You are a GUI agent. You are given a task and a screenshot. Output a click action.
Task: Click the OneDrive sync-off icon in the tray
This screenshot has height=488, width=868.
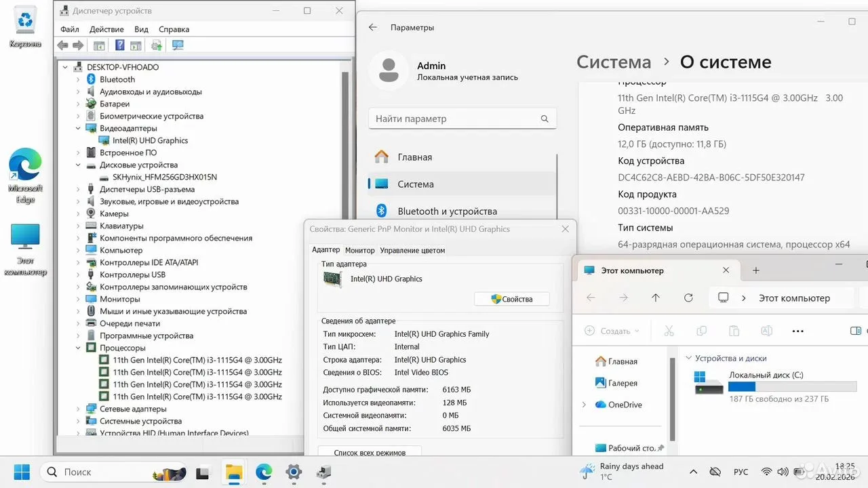point(715,472)
